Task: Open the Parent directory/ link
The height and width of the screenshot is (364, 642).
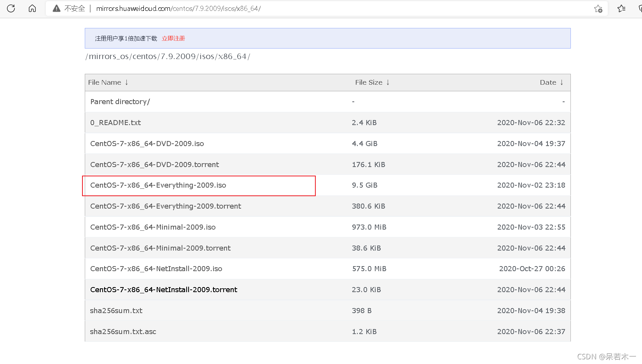Action: point(120,102)
